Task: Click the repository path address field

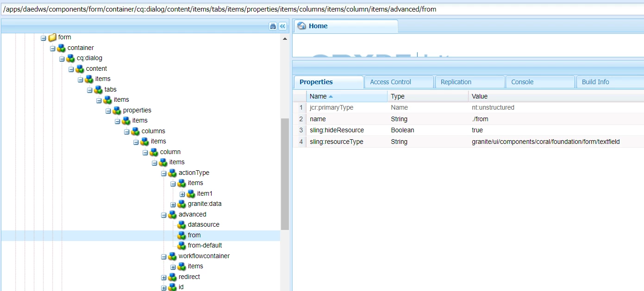Action: tap(322, 9)
